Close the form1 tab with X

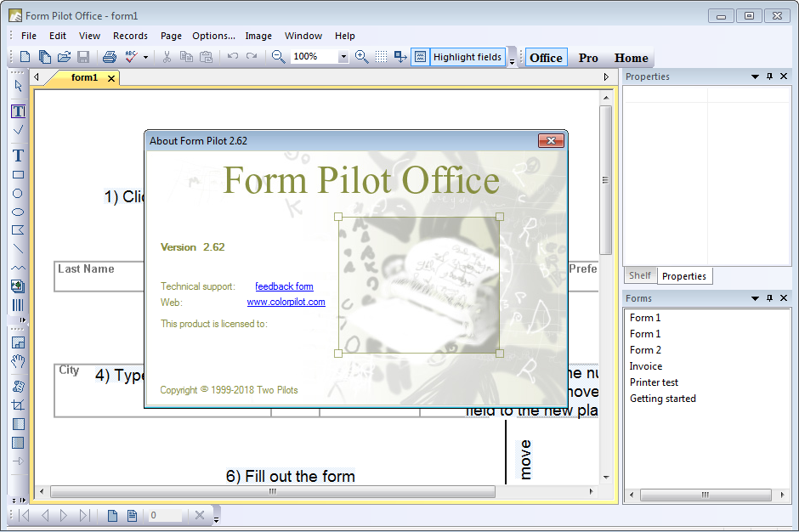click(111, 78)
